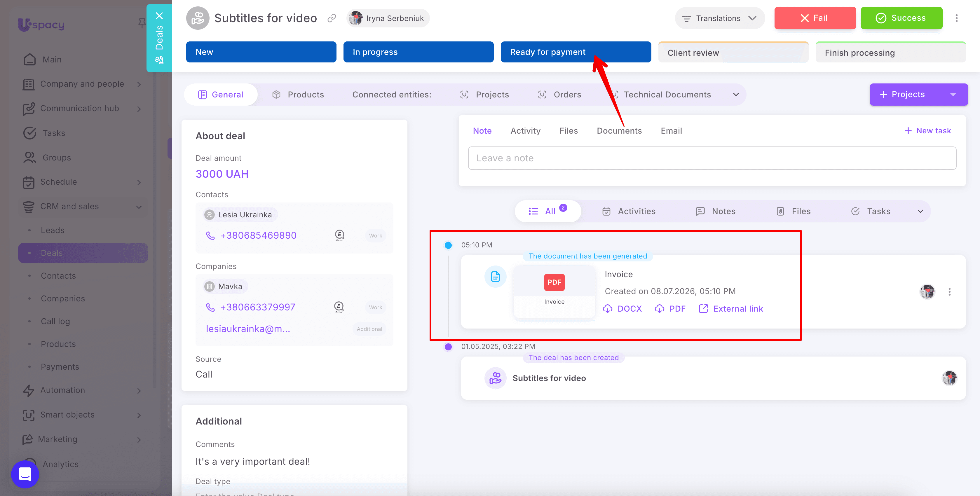Open Tasks in the sidebar
Image resolution: width=980 pixels, height=496 pixels.
click(54, 133)
